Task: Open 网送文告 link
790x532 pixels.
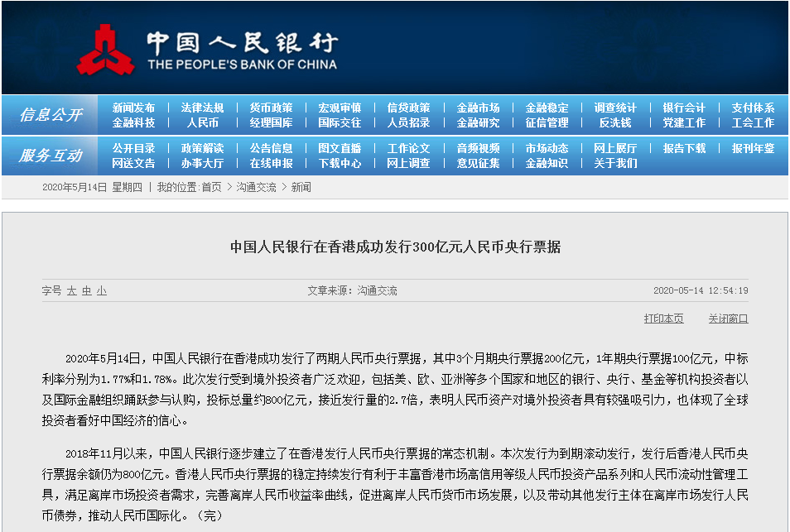Action: [133, 164]
